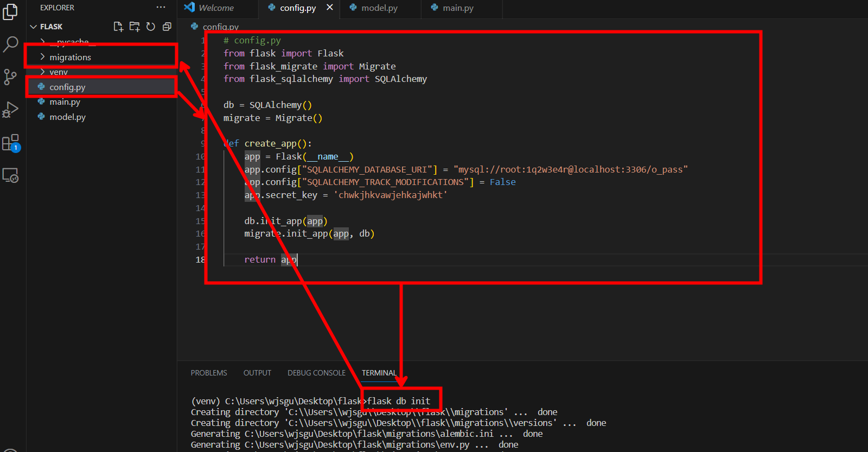Click the 'def create_app():' code line
868x452 pixels.
click(x=267, y=143)
